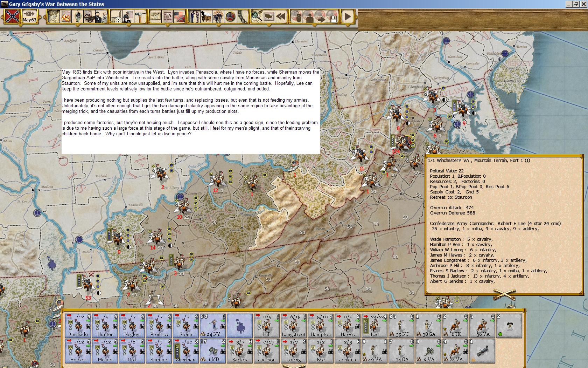Click the US and Confederate flags icon
Viewport: 588px width, 368px height.
(x=179, y=16)
